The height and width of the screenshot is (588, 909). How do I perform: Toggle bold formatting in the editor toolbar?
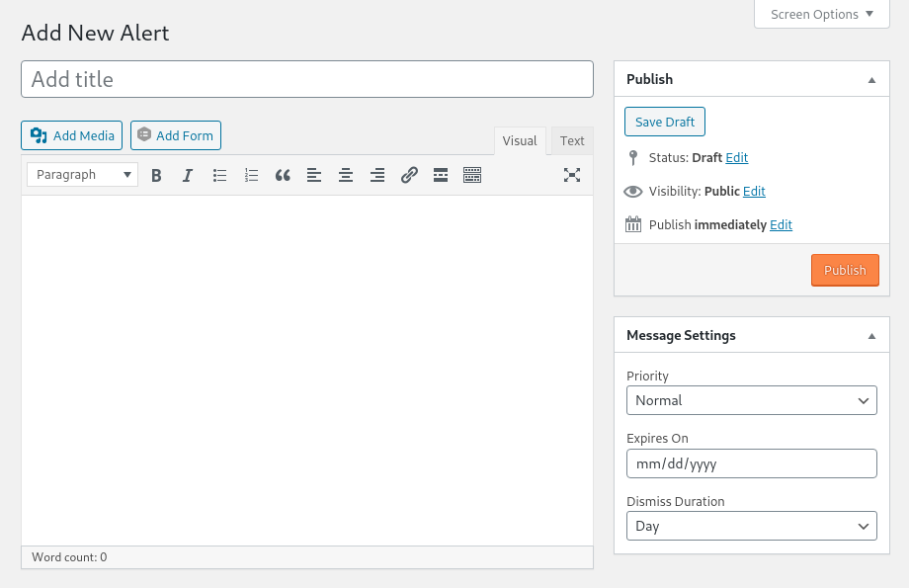156,175
